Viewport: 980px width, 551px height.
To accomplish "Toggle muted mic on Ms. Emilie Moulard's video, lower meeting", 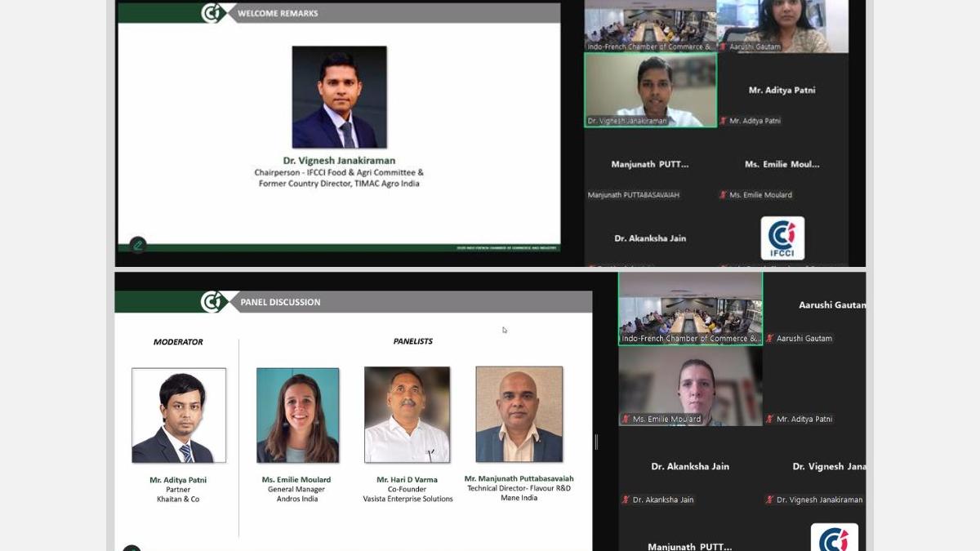I will click(626, 420).
